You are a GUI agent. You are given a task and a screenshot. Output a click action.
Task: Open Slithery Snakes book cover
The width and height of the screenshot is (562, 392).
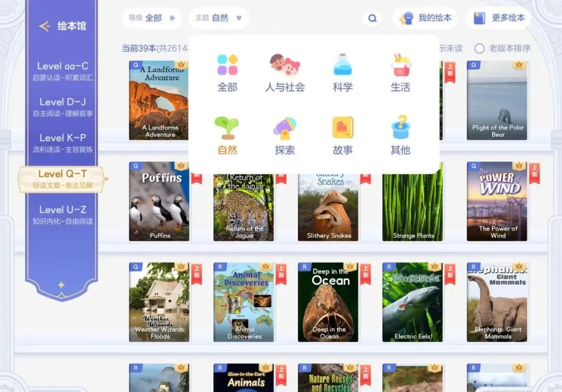click(x=328, y=207)
